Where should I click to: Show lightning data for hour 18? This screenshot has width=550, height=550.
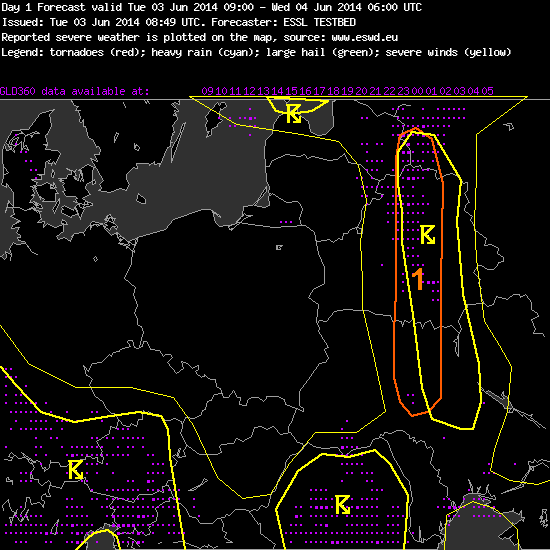click(334, 91)
